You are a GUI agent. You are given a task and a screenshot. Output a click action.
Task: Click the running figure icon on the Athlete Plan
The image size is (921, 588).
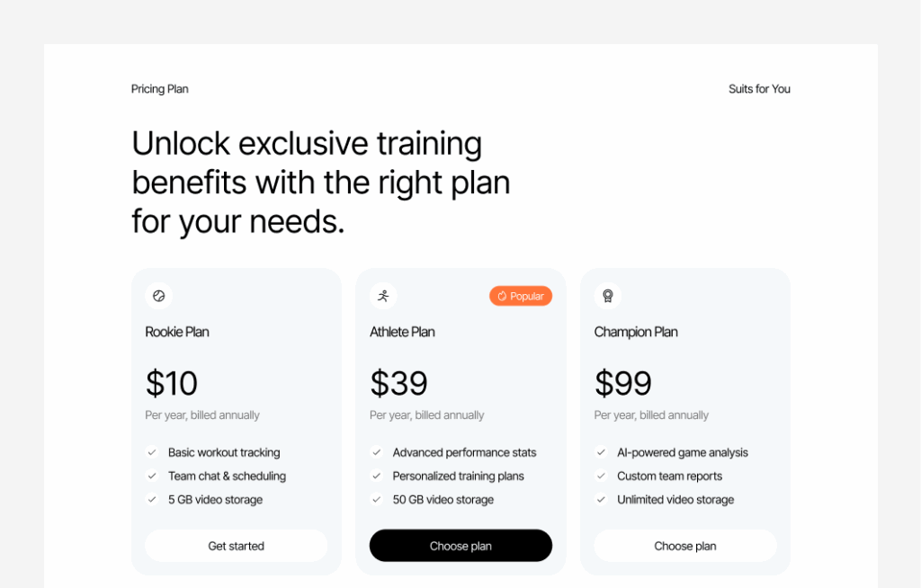point(383,295)
